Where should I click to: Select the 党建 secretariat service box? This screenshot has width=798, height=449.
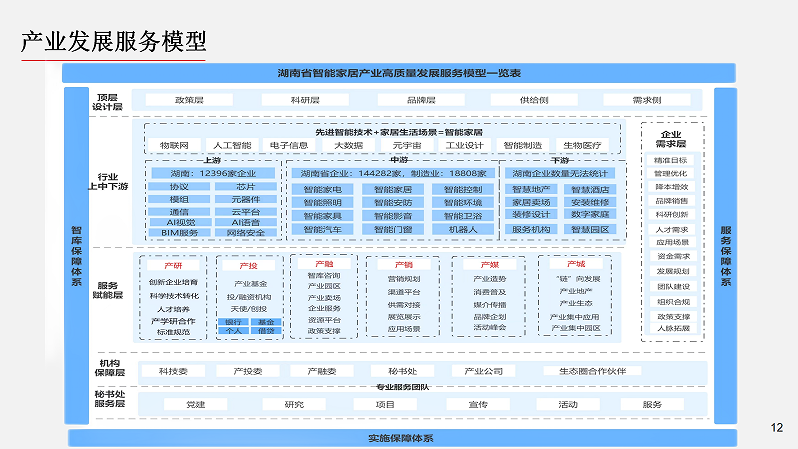195,404
